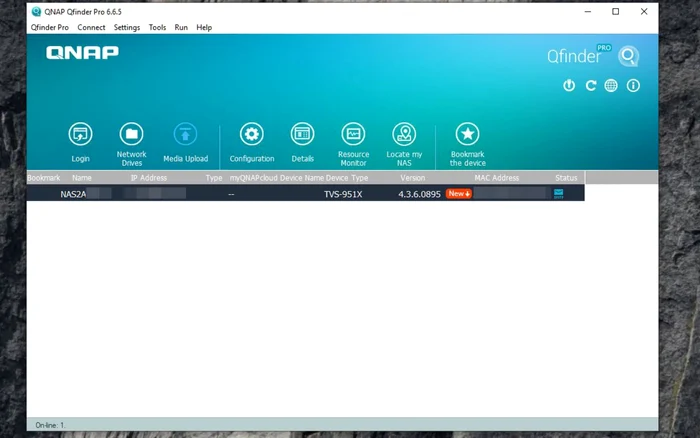Viewport: 700px width, 438px height.
Task: Sort by Version column header
Action: [412, 178]
